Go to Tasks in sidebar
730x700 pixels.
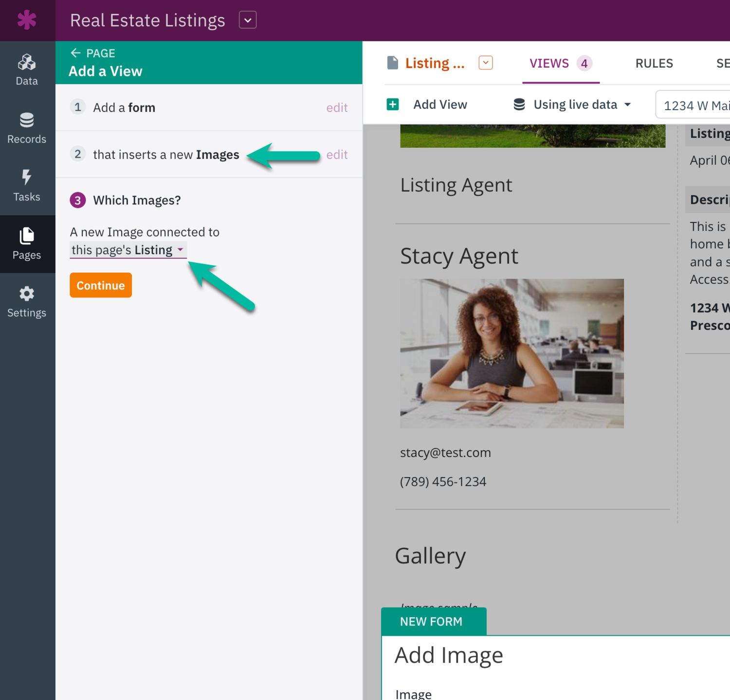27,186
